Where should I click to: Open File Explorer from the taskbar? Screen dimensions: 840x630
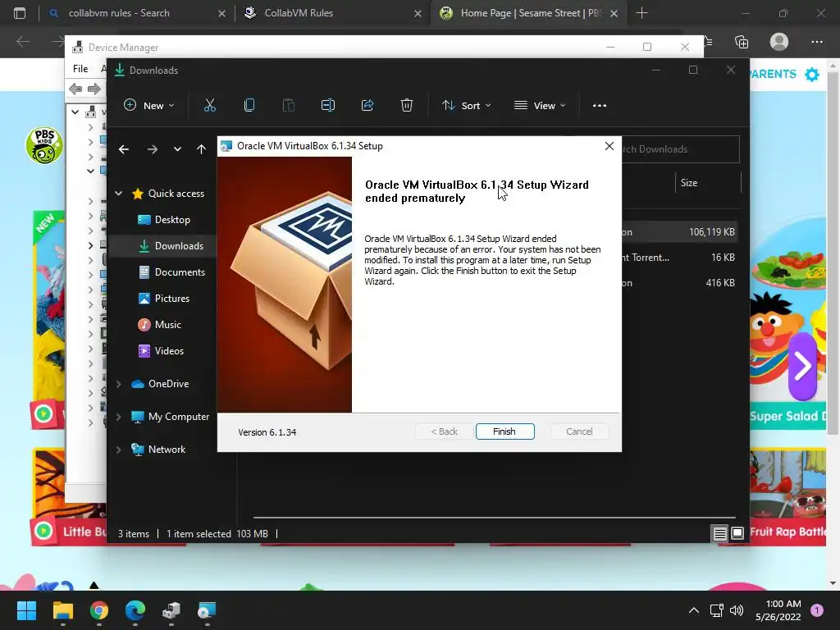coord(62,610)
